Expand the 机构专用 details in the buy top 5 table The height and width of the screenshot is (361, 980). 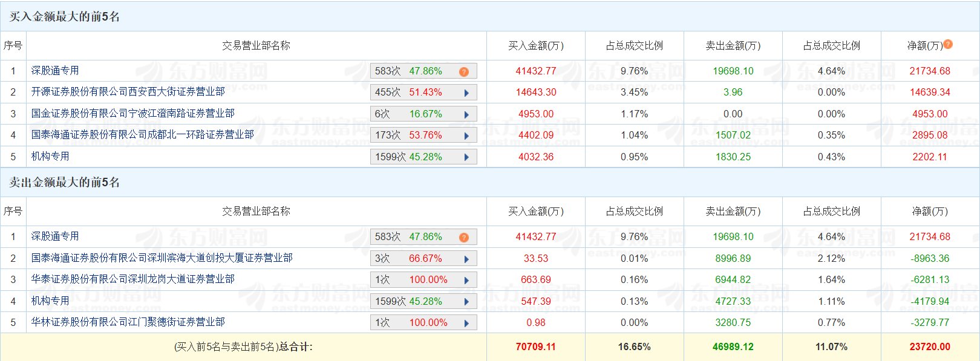click(466, 157)
